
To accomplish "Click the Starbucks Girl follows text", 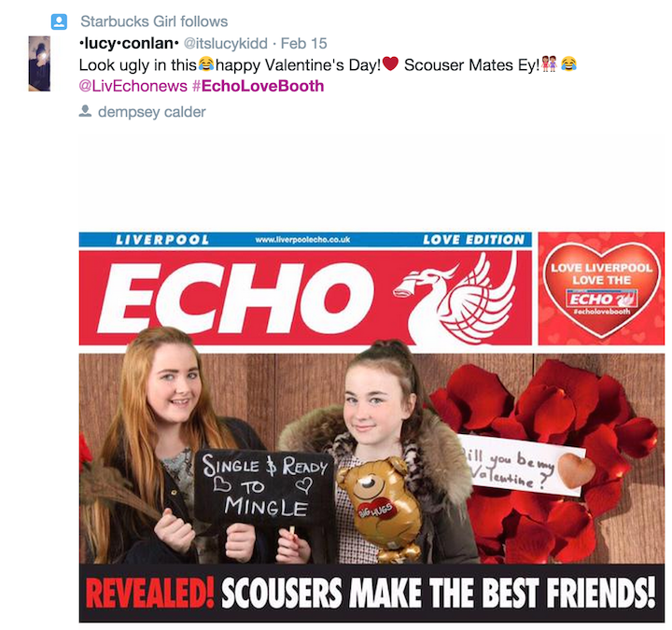I will pyautogui.click(x=154, y=21).
